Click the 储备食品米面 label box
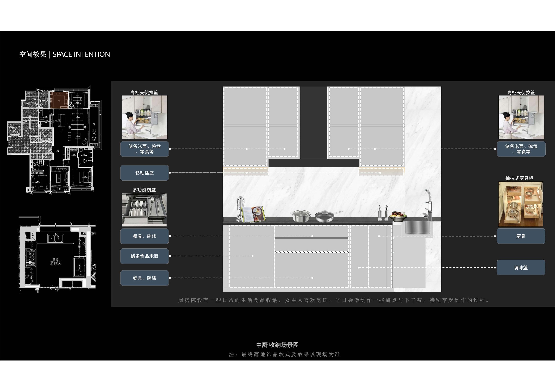555x392 pixels. [144, 256]
